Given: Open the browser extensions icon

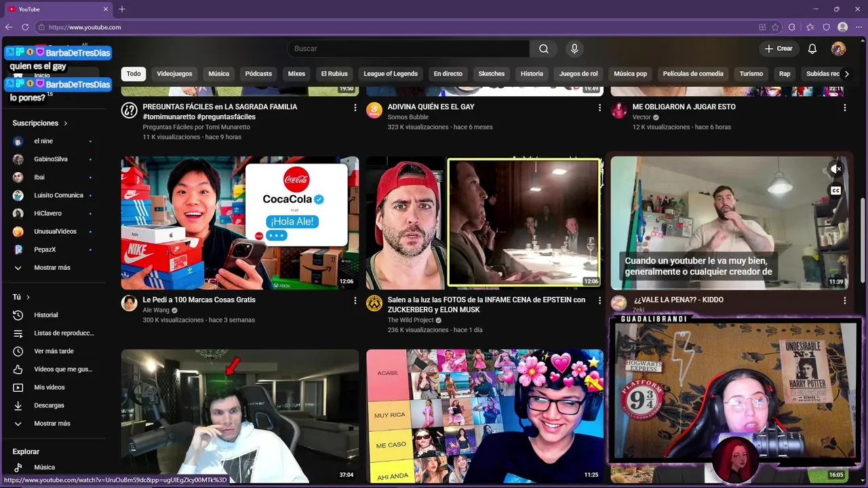Looking at the screenshot, I should coord(792,27).
